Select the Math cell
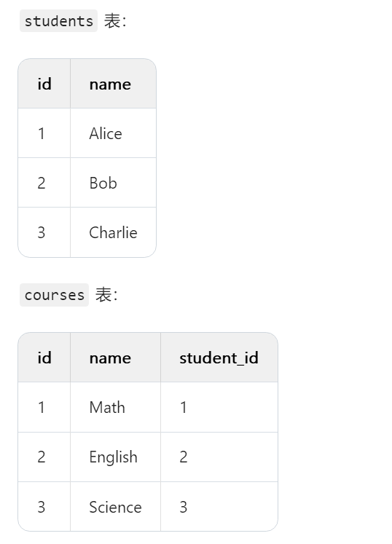392x544 pixels. pyautogui.click(x=115, y=407)
